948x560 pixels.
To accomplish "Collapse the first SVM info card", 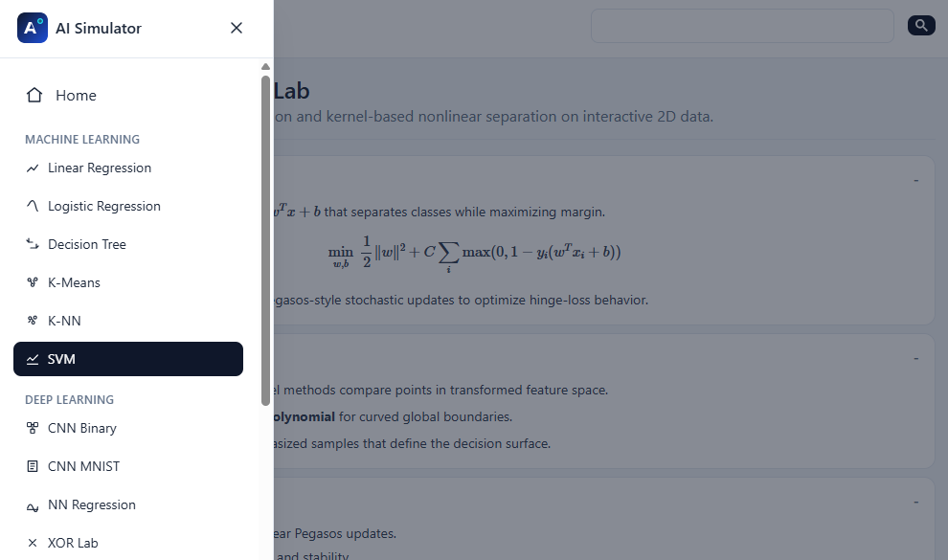I will coord(915,180).
